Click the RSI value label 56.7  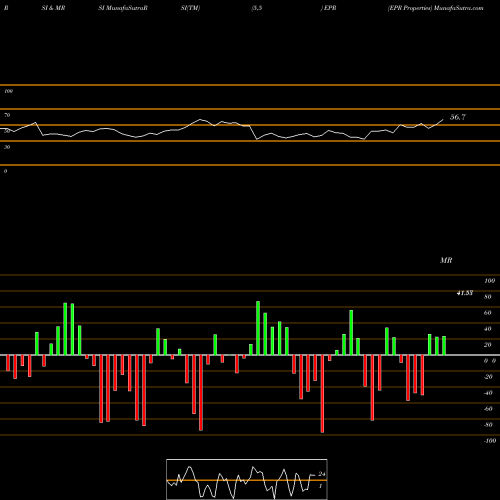(x=458, y=117)
